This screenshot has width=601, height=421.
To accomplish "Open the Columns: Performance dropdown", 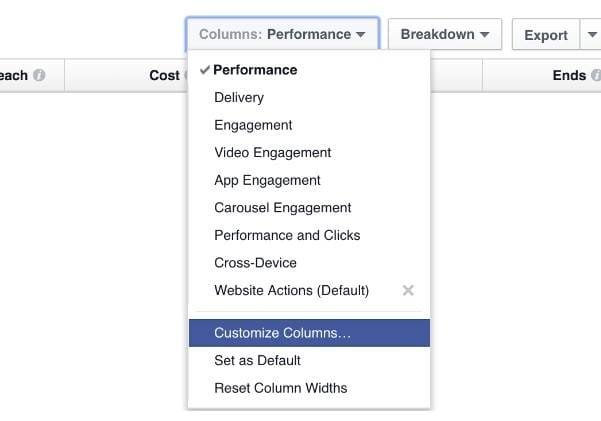I will tap(283, 34).
